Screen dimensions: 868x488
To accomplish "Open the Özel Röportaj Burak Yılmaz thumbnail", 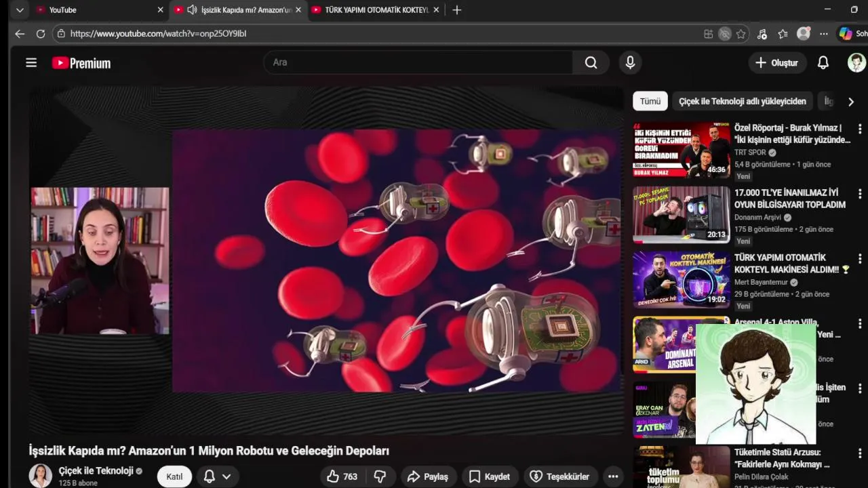I will [682, 149].
